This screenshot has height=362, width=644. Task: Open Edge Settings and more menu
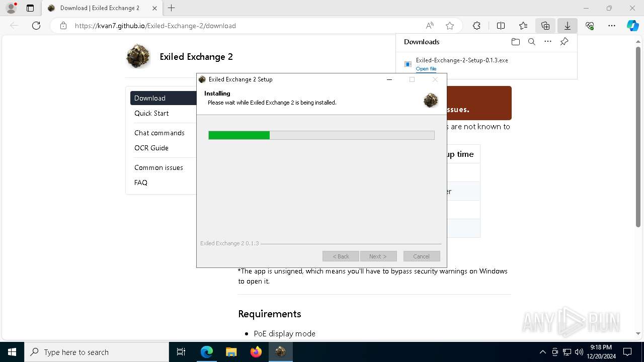click(612, 26)
